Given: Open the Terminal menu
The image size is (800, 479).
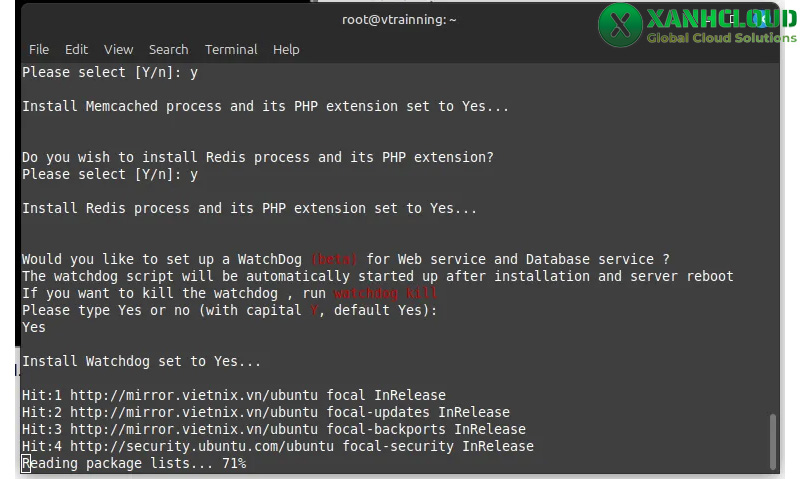Looking at the screenshot, I should pos(231,49).
